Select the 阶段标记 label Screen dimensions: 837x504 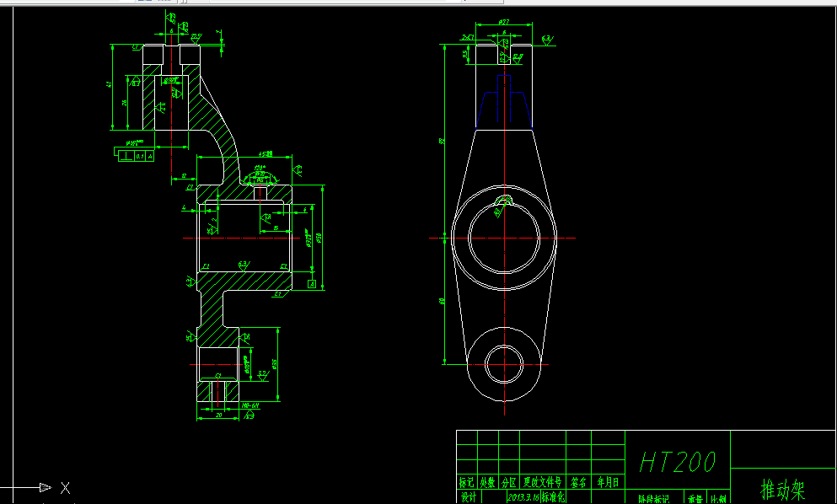(x=653, y=500)
